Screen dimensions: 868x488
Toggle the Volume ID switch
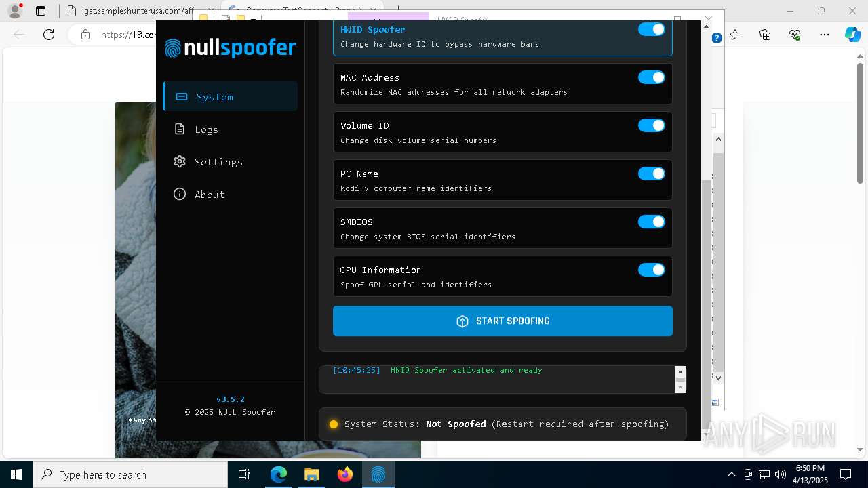pyautogui.click(x=652, y=125)
